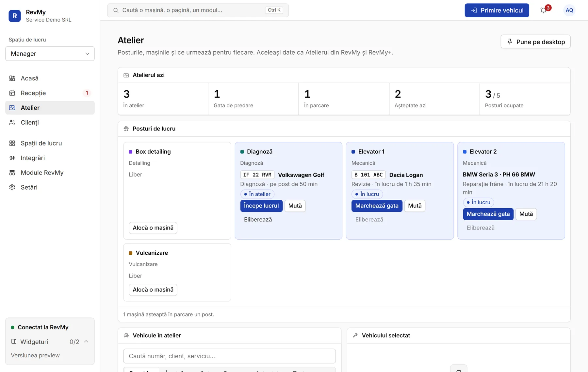Image resolution: width=588 pixels, height=372 pixels.
Task: Click the Gata de predare stat card
Action: (253, 99)
